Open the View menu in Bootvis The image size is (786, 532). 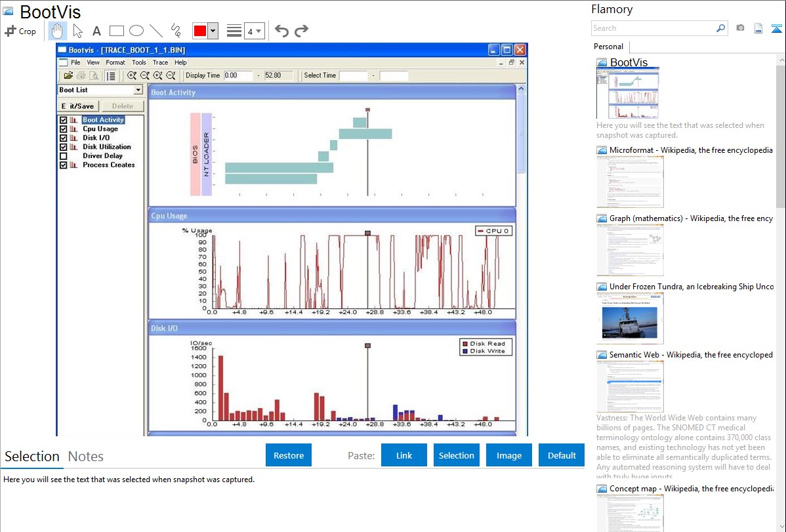(x=93, y=63)
